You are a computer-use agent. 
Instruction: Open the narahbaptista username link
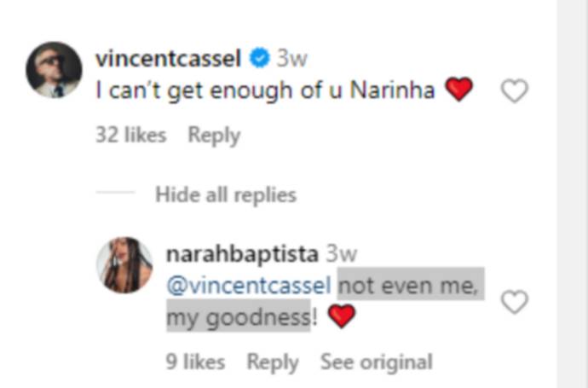(x=241, y=254)
